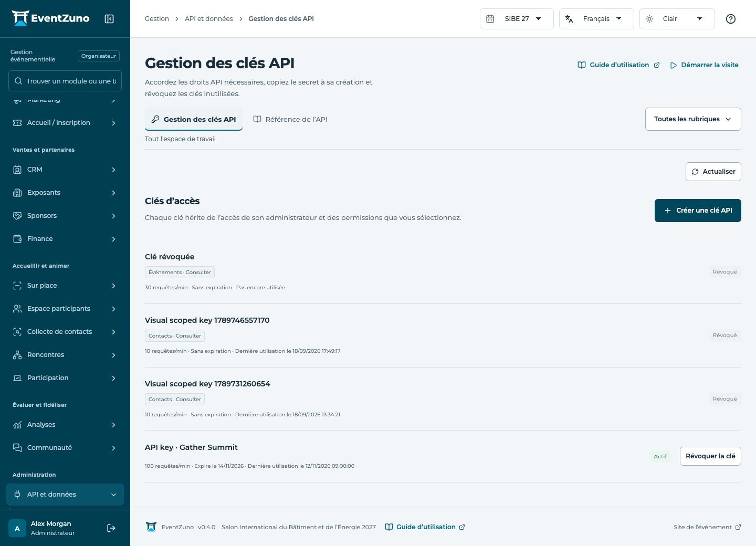The image size is (756, 546).
Task: Open the header Guide d'utilisation link
Action: click(618, 65)
